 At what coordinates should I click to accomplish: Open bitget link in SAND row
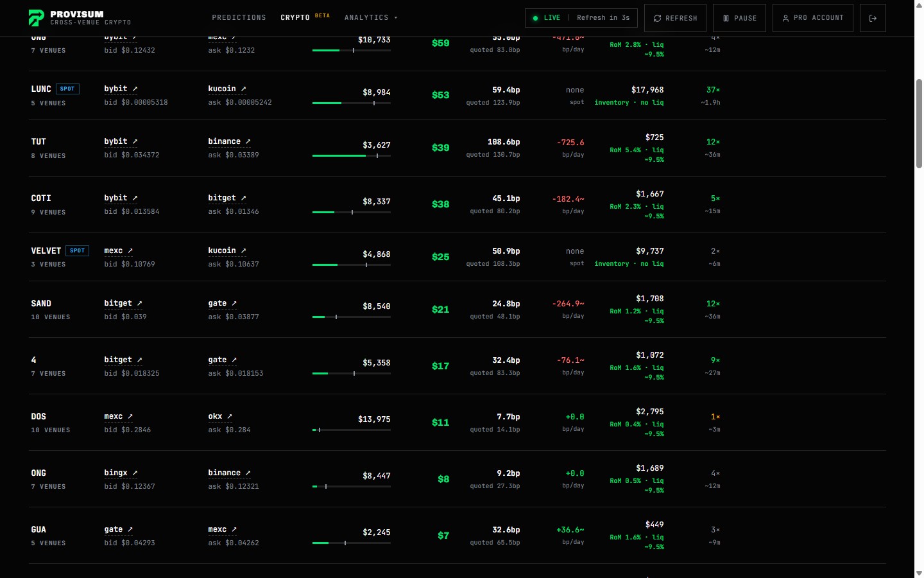(x=123, y=303)
